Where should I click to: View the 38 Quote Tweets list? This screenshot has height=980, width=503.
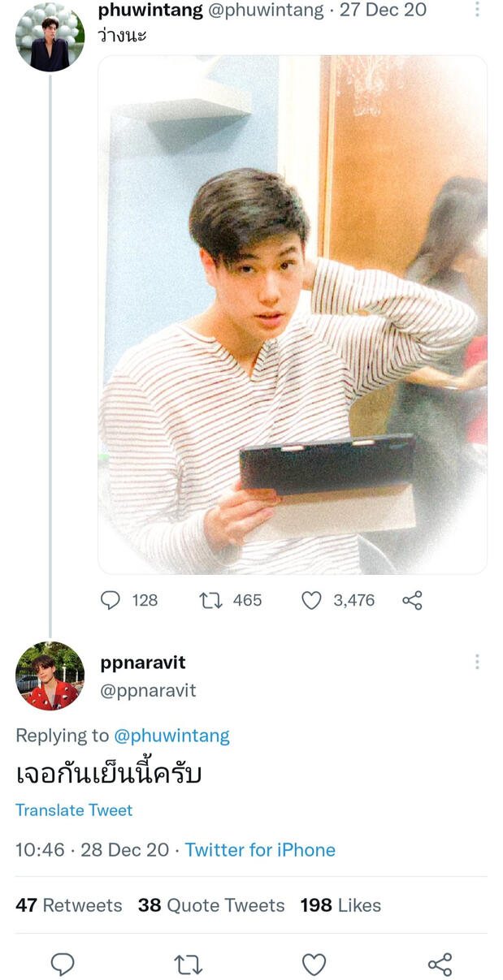(211, 905)
